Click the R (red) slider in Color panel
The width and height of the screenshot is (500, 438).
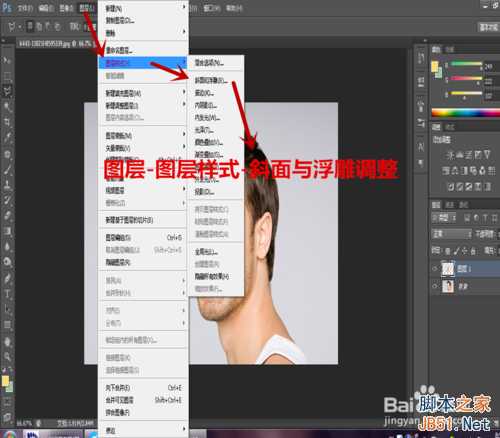(x=466, y=64)
